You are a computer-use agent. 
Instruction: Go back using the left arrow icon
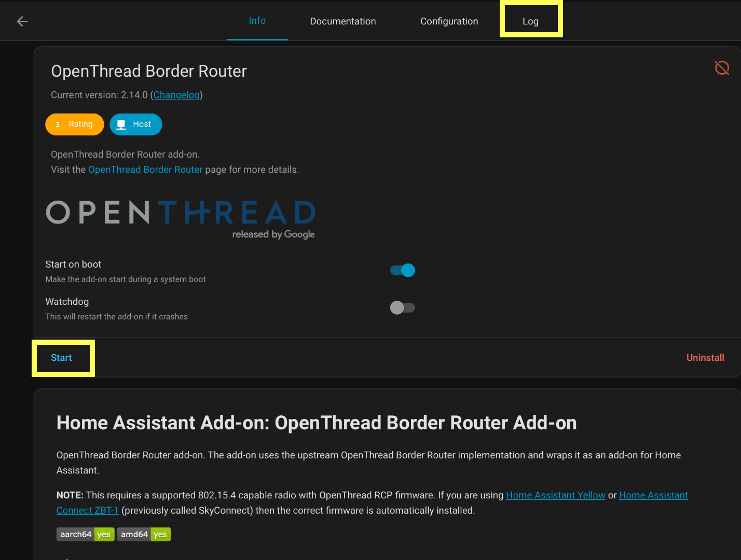(22, 21)
